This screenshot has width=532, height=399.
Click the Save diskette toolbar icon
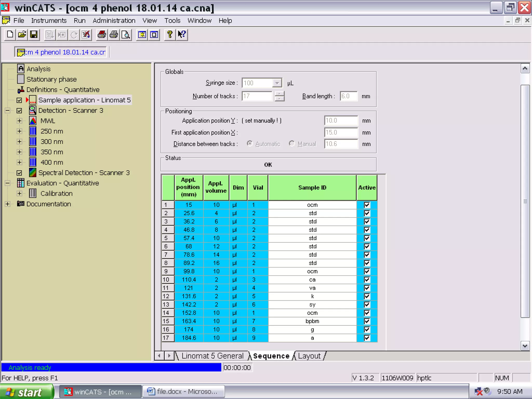[34, 34]
